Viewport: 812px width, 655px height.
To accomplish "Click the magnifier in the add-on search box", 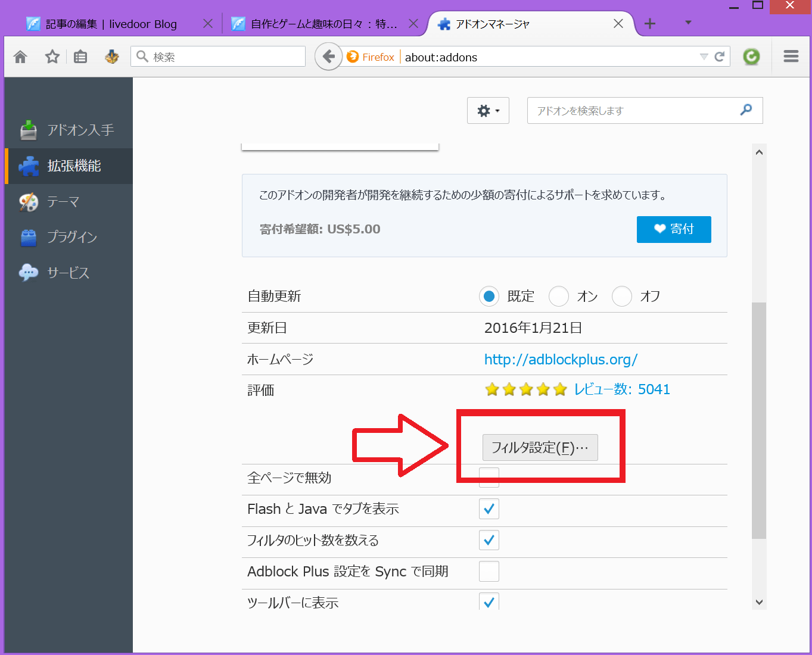I will pyautogui.click(x=746, y=110).
